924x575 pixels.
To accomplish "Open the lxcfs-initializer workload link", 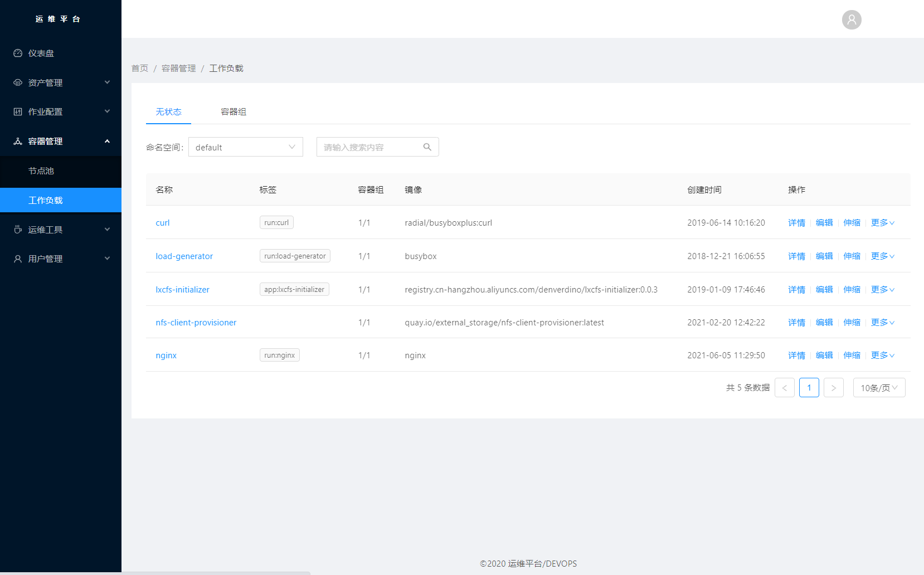I will (x=183, y=290).
